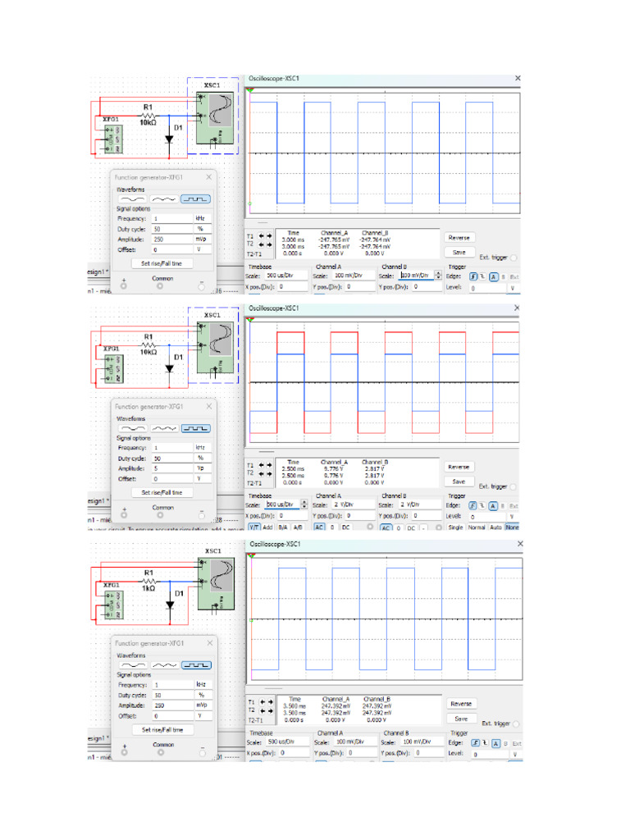
Task: Click Save in oscilloscope reading 3.500 ms
Action: 461,719
